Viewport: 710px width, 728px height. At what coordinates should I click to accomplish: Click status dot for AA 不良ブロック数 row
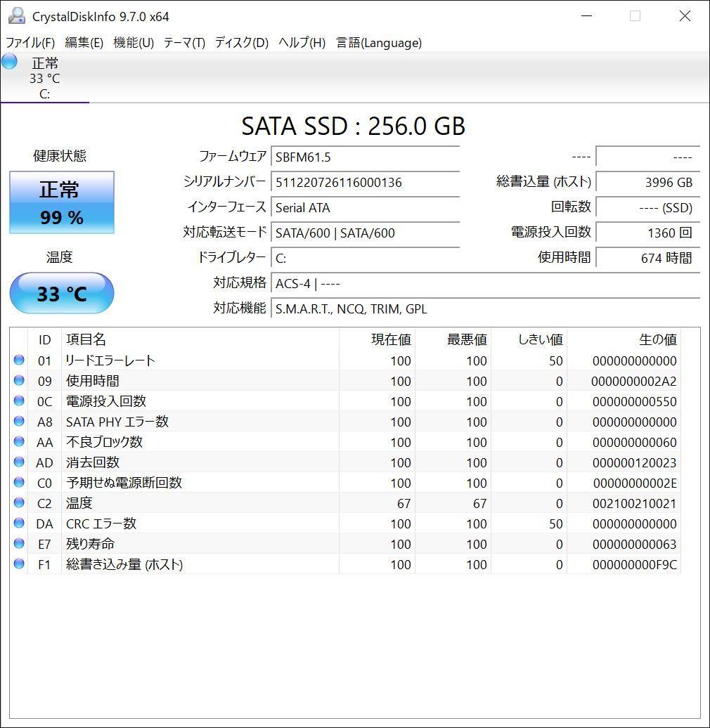pyautogui.click(x=19, y=441)
